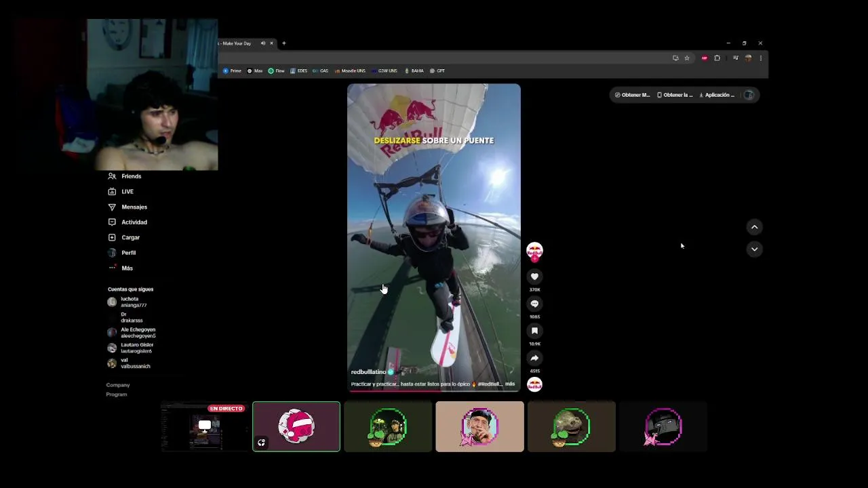Viewport: 868px width, 488px height.
Task: Open the Chrome three-dot menu
Action: pos(760,58)
